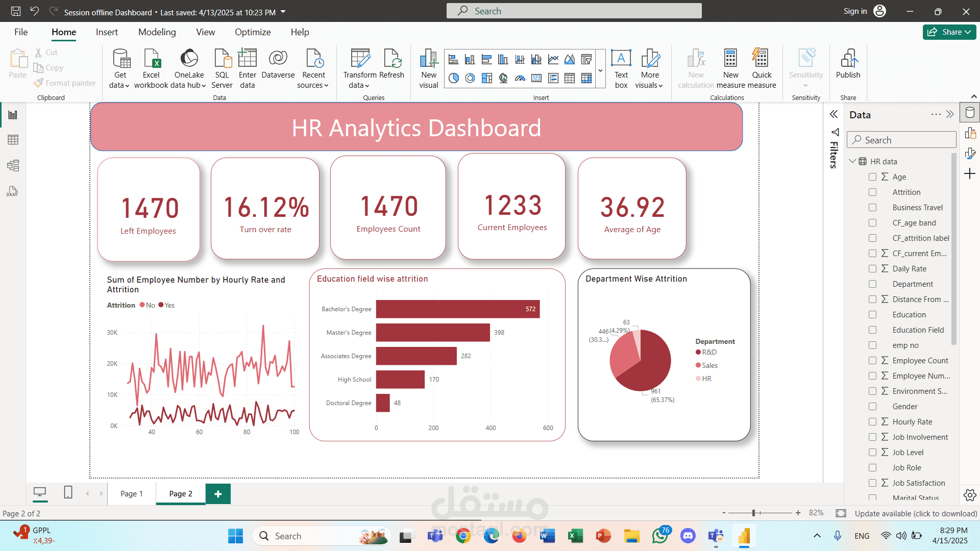Image resolution: width=980 pixels, height=551 pixels.
Task: Check the Gender field checkbox
Action: (872, 406)
